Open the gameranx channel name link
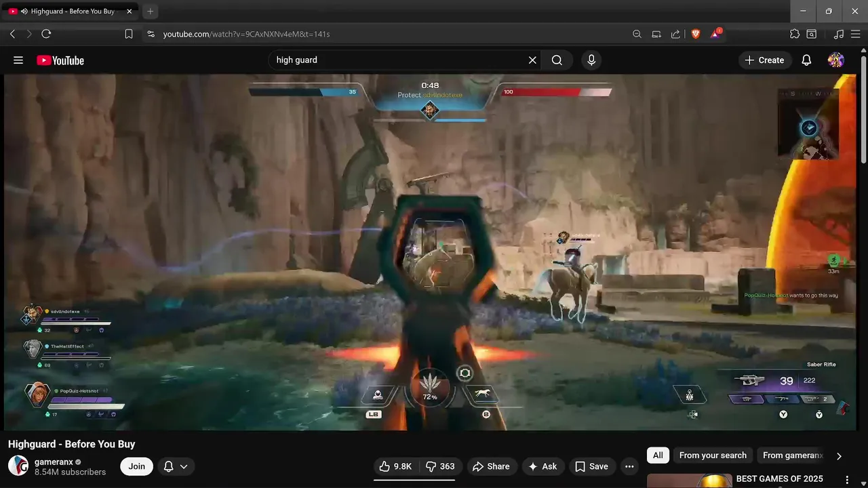 (54, 462)
